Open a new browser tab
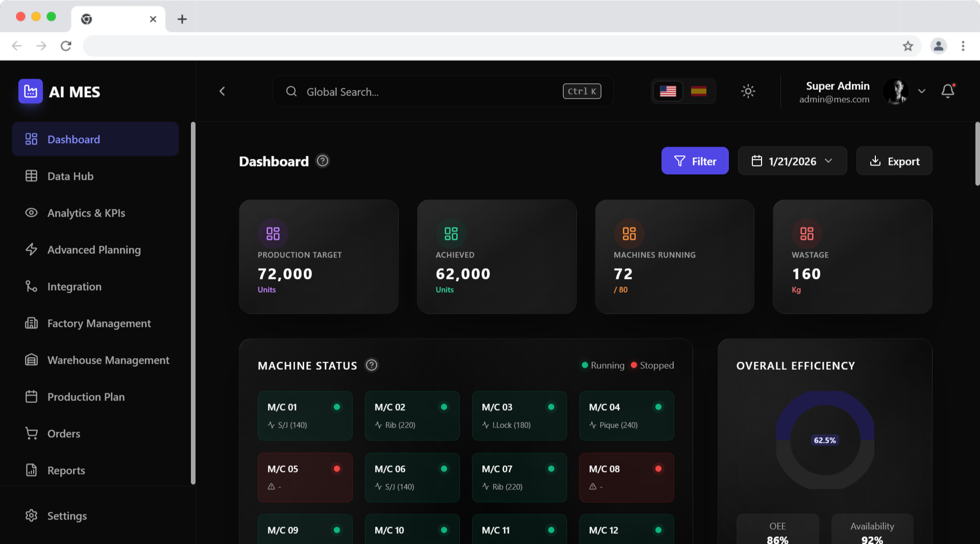Viewport: 980px width, 544px height. (x=182, y=19)
